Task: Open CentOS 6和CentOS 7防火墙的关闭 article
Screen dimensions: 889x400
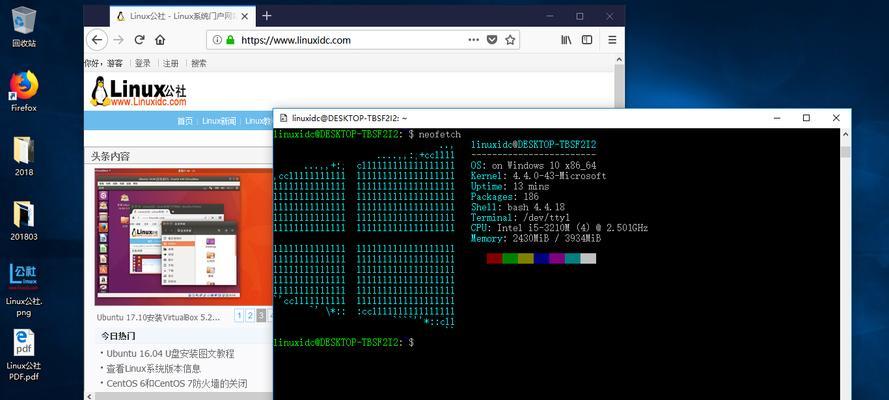Action: click(x=177, y=383)
